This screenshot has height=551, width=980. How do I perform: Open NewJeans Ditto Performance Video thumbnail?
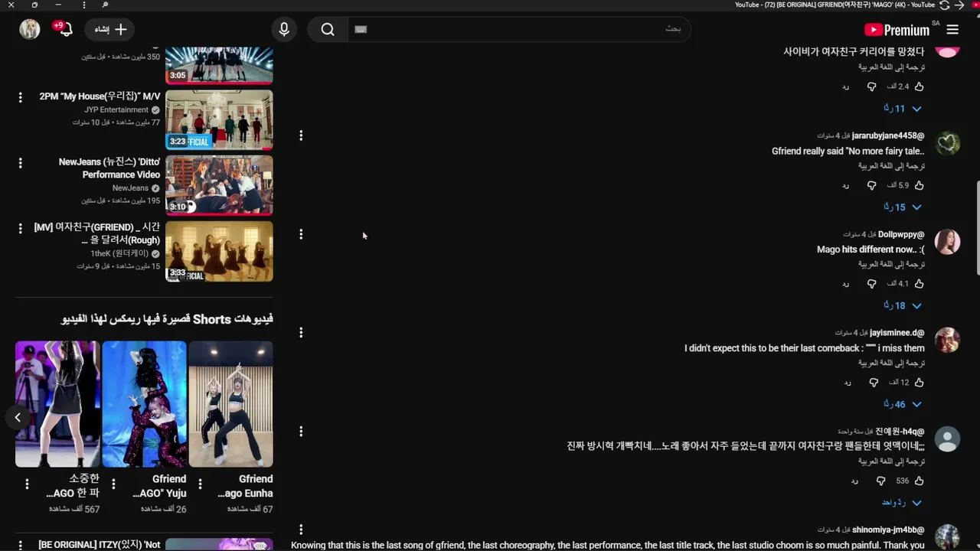coord(219,185)
